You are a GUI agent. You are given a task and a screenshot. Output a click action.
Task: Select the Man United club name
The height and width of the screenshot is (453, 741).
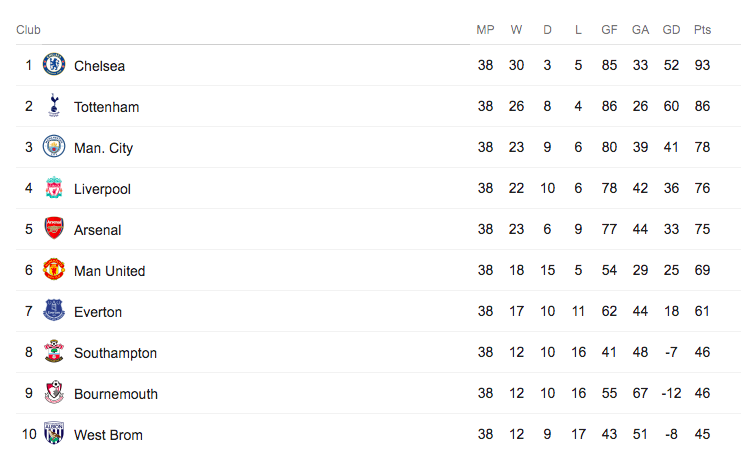pos(109,271)
